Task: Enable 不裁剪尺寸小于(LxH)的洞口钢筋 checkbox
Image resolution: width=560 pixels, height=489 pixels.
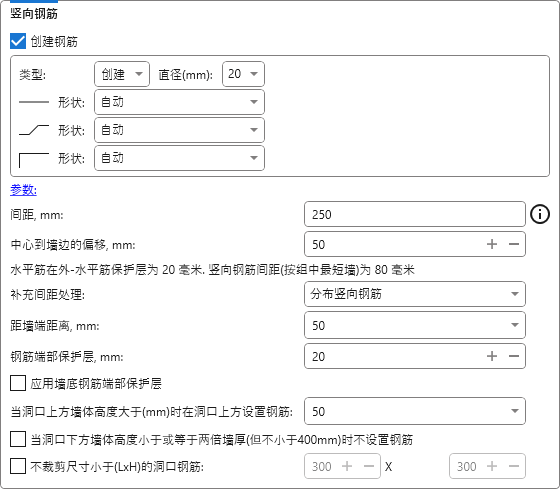Action: (x=18, y=466)
